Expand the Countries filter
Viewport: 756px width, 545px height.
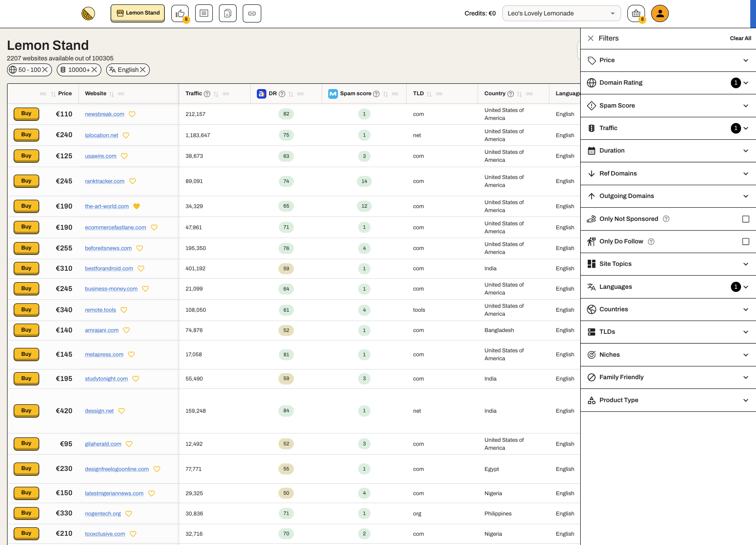[x=668, y=310]
